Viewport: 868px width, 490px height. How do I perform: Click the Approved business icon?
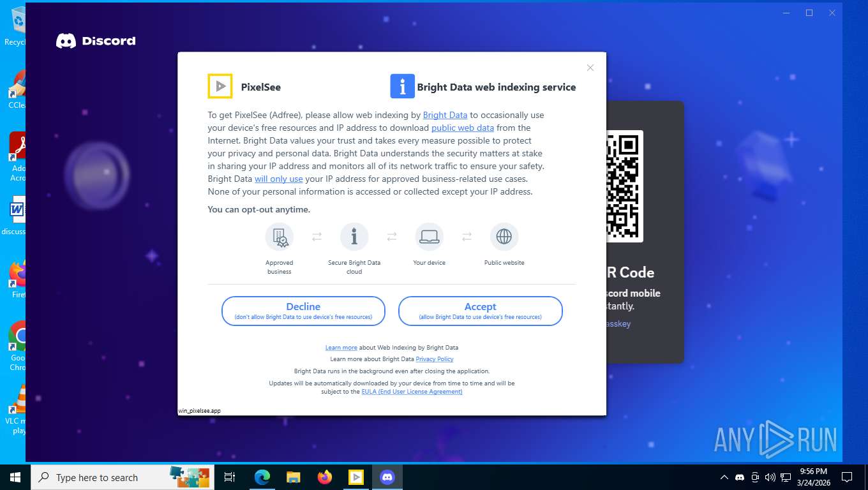pyautogui.click(x=280, y=237)
